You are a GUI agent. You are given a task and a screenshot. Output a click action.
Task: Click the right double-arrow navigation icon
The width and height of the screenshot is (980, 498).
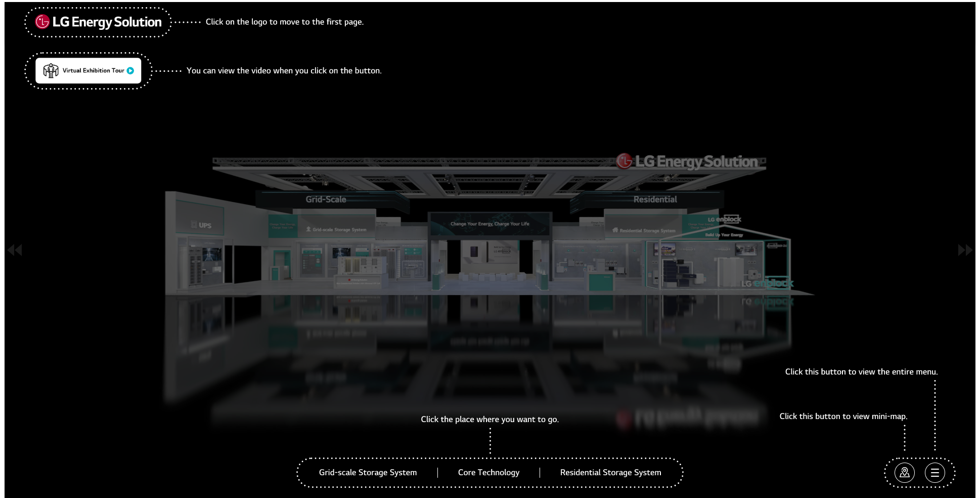coord(965,250)
